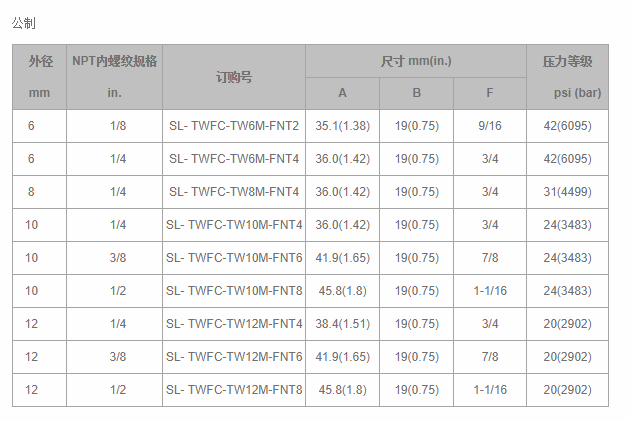
Task: Select the A dimension column header
Action: point(342,93)
